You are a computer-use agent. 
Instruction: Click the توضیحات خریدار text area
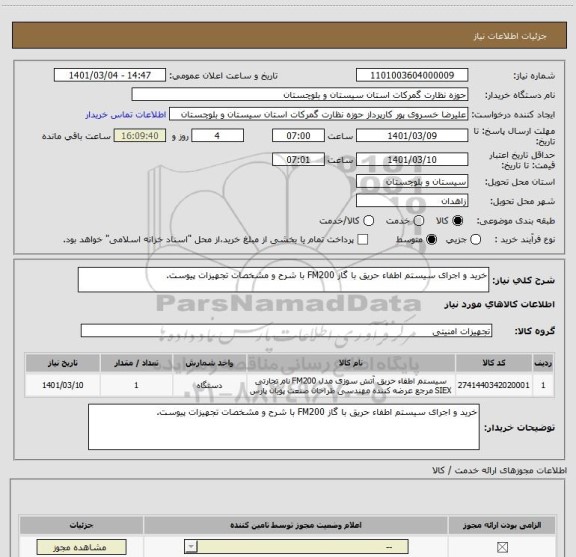point(284,427)
